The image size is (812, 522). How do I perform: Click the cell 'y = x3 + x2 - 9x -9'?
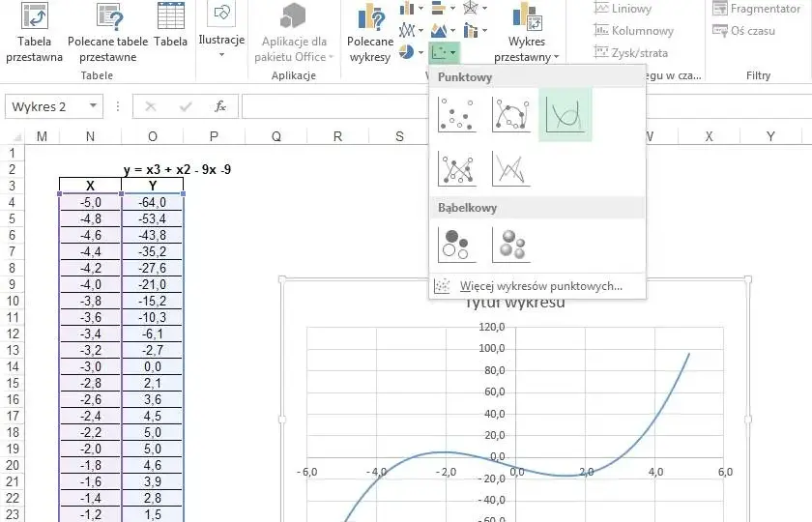coord(177,169)
